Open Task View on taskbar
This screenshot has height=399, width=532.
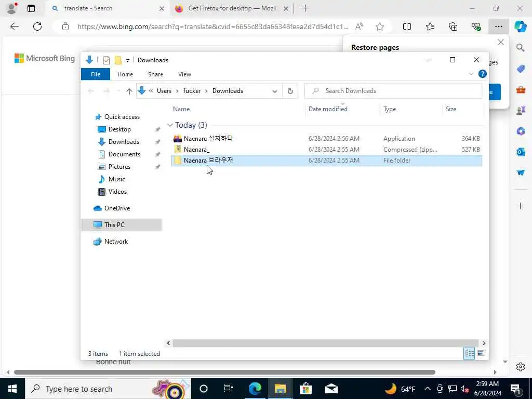229,389
